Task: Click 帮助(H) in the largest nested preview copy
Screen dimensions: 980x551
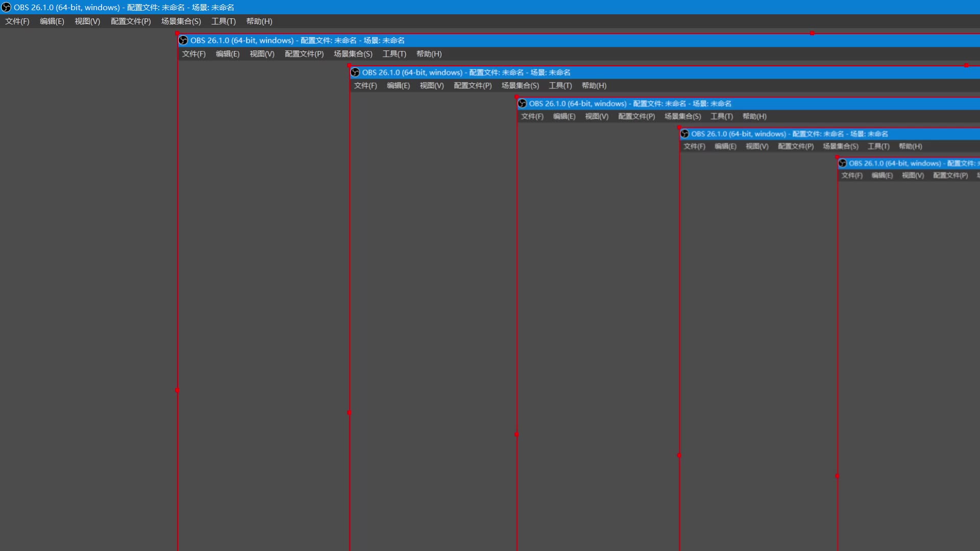Action: tap(429, 54)
